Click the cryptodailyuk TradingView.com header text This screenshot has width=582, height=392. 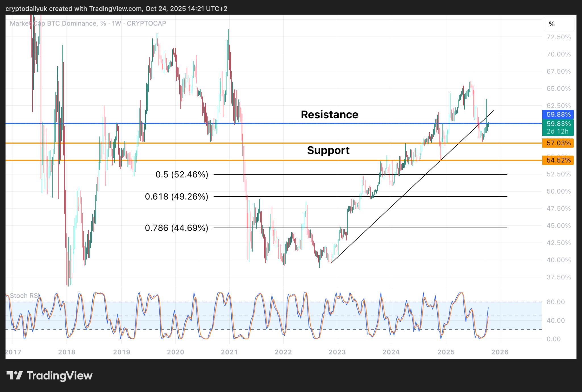pyautogui.click(x=116, y=9)
